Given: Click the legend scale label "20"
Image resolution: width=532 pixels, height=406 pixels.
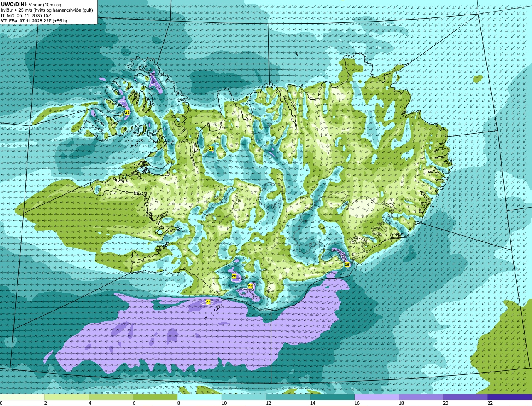Looking at the screenshot, I should (x=446, y=403).
